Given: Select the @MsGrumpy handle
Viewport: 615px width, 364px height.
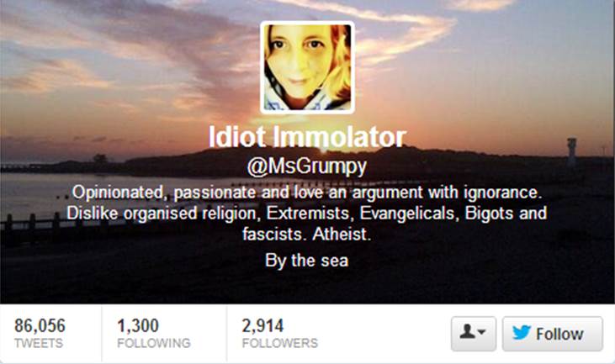Looking at the screenshot, I should pyautogui.click(x=307, y=167).
